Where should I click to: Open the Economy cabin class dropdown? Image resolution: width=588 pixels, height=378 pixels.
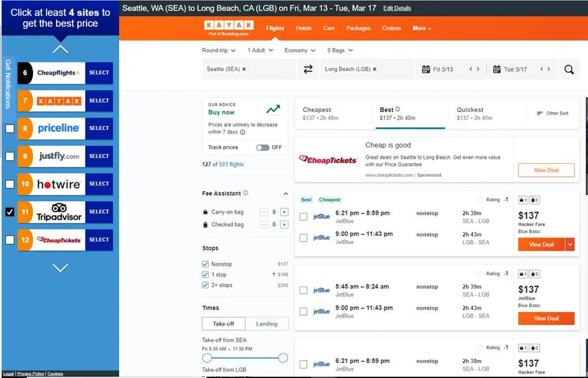pyautogui.click(x=300, y=50)
